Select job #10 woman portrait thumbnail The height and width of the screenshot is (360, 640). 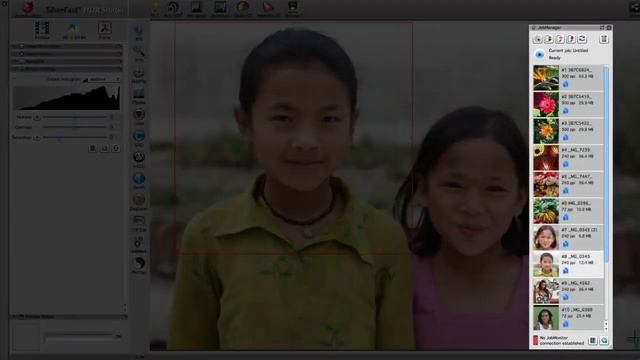[546, 318]
